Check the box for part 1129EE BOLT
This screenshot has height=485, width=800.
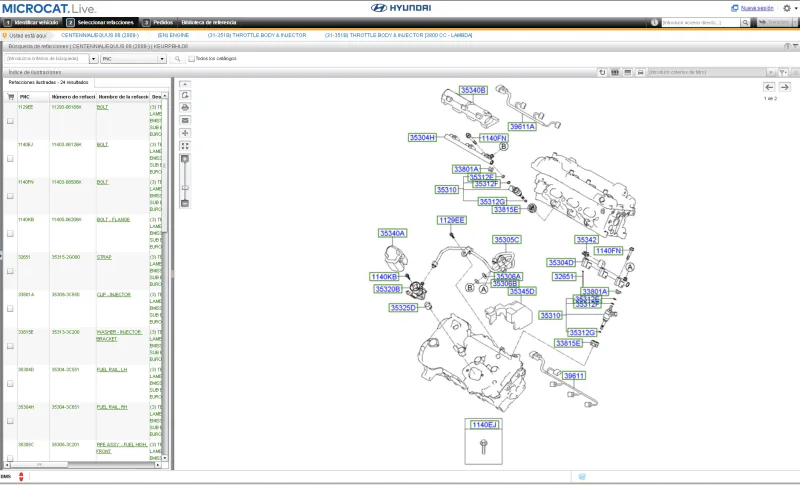point(10,121)
